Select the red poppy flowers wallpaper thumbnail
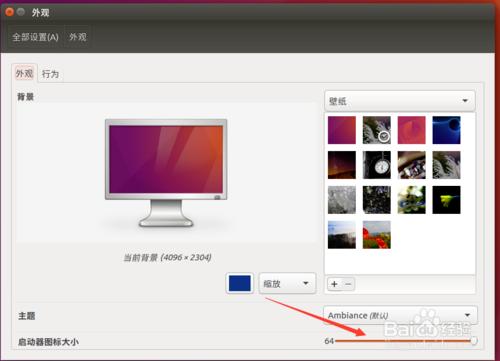The image size is (500, 361). (377, 235)
